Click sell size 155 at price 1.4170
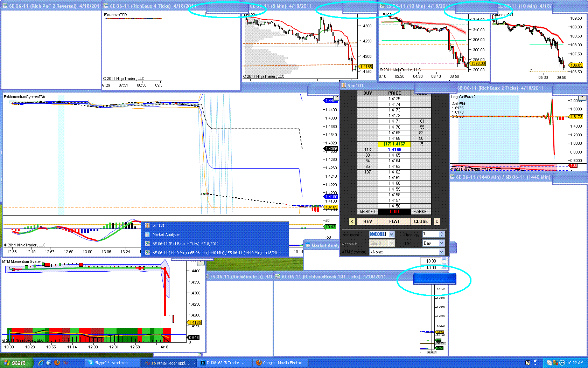 (421, 127)
